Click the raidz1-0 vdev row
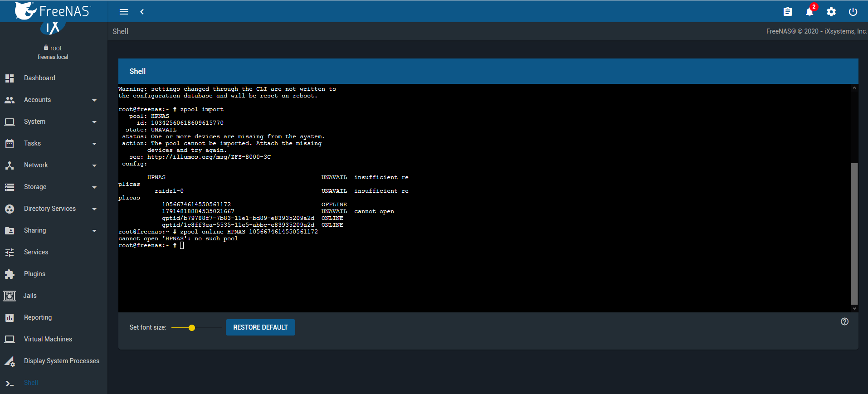 (x=281, y=191)
